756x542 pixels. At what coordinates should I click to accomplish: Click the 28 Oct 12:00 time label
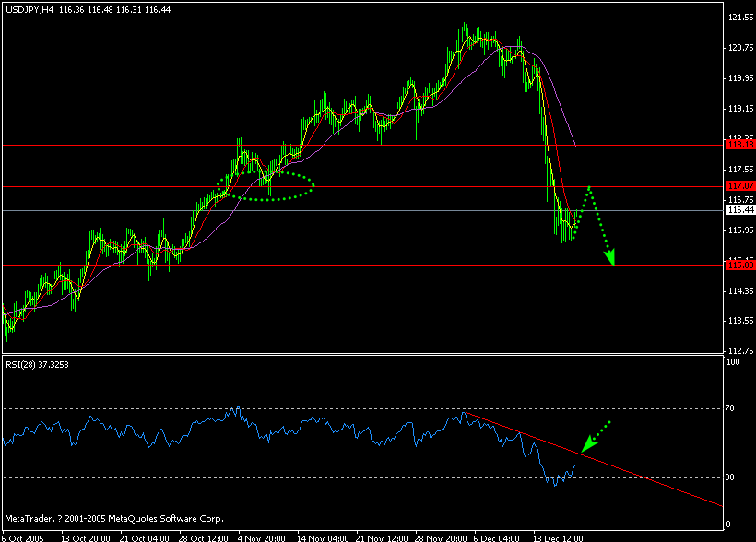tap(203, 538)
